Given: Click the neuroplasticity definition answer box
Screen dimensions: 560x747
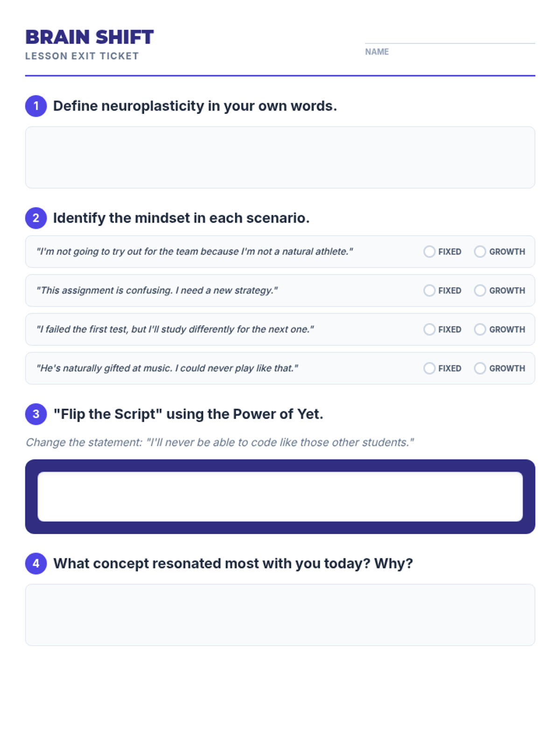Looking at the screenshot, I should pyautogui.click(x=280, y=157).
